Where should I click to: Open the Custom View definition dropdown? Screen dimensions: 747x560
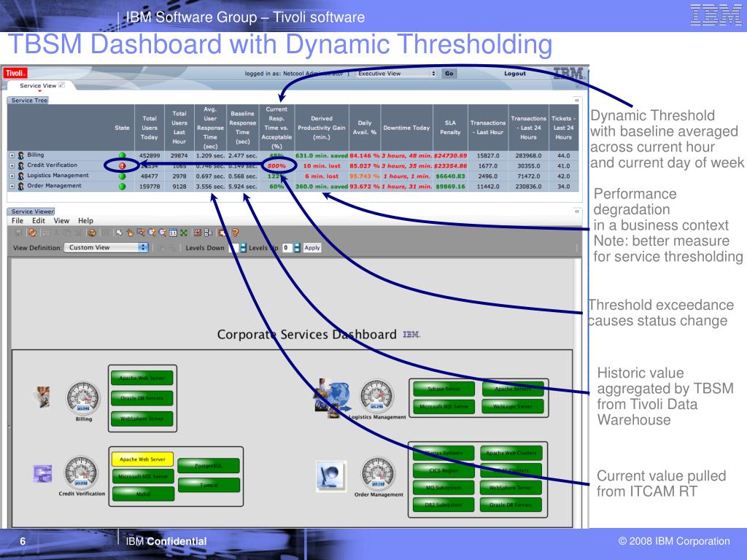click(x=107, y=248)
